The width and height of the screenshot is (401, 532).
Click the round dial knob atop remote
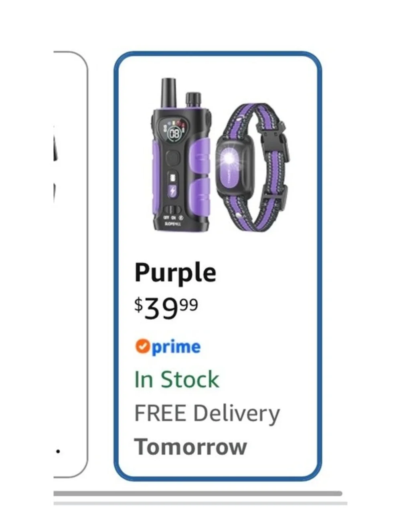(193, 100)
